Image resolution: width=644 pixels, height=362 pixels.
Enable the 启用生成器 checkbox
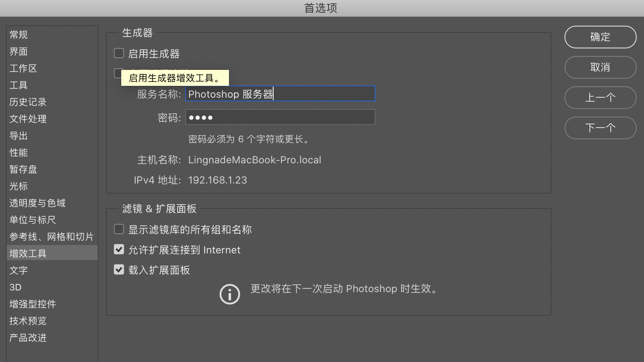(119, 53)
